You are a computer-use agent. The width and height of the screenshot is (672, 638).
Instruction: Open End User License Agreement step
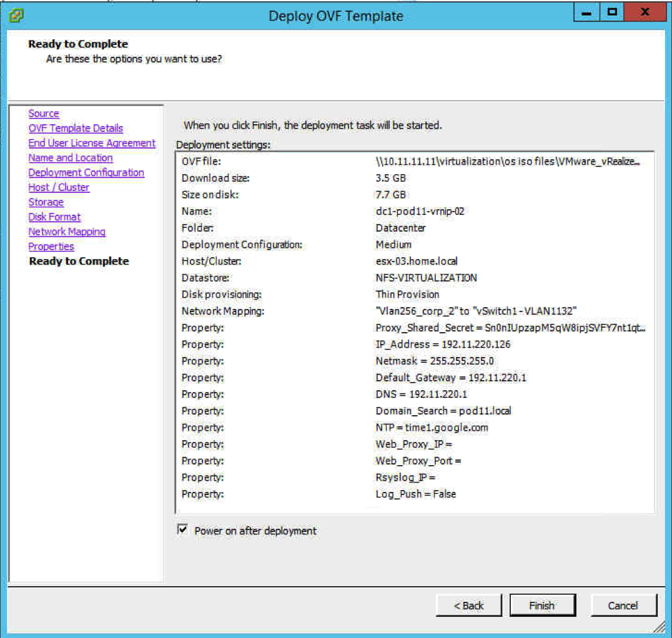pyautogui.click(x=92, y=143)
